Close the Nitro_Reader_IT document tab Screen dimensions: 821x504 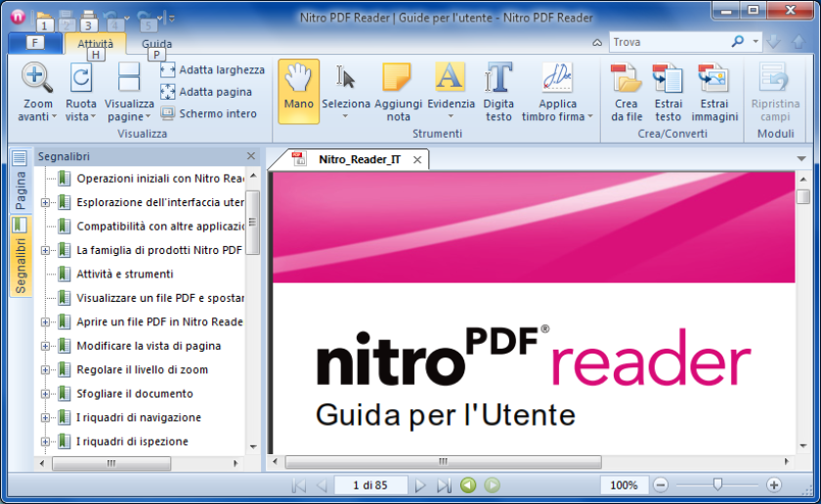click(x=417, y=159)
